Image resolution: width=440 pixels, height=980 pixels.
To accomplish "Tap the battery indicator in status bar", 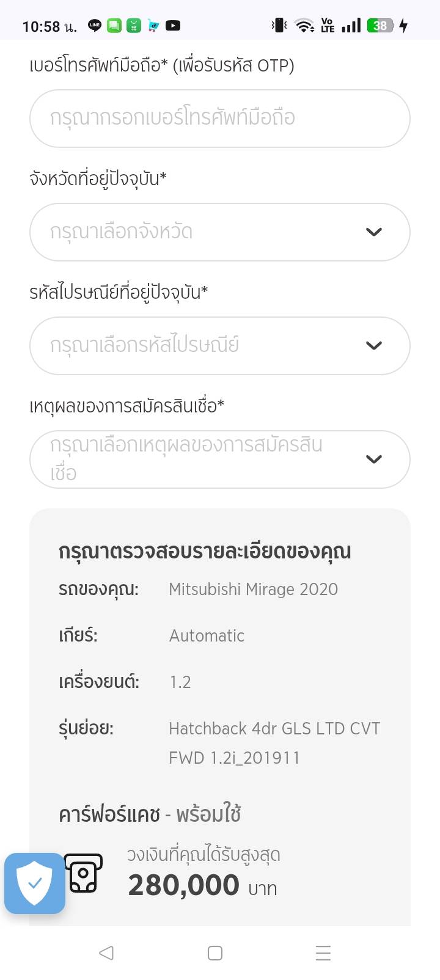I will coord(380,26).
